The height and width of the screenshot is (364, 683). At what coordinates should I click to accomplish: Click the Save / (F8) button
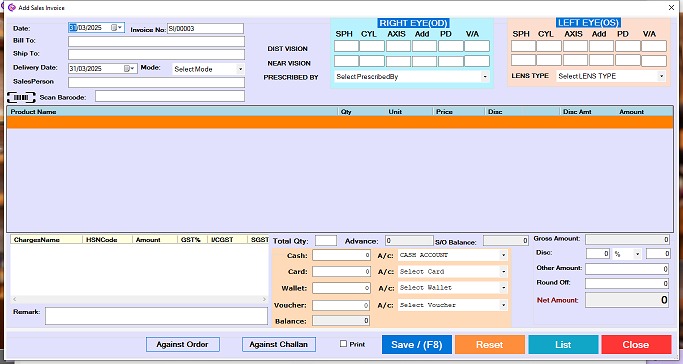coord(416,344)
